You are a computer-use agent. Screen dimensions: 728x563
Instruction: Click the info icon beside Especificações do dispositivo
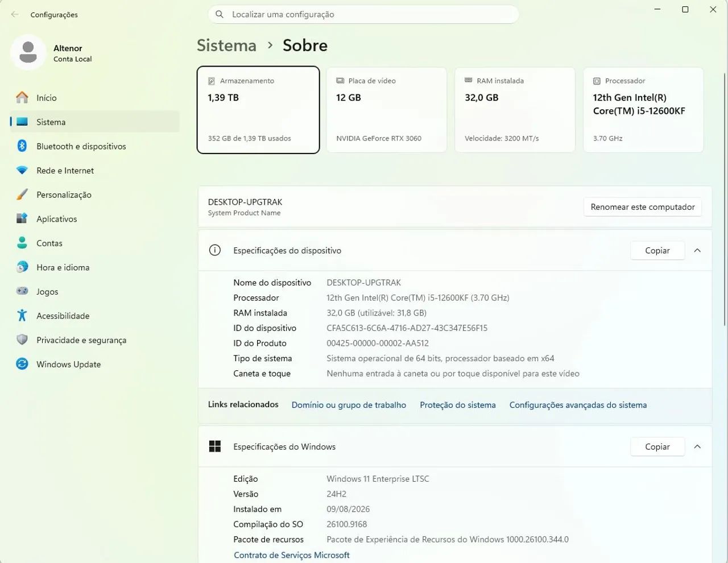click(215, 250)
